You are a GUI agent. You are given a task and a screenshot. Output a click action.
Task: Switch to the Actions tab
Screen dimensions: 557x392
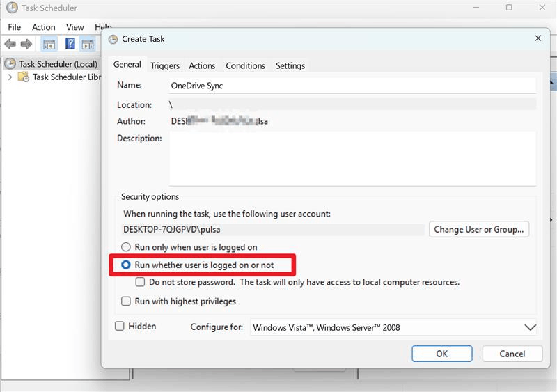pyautogui.click(x=202, y=65)
